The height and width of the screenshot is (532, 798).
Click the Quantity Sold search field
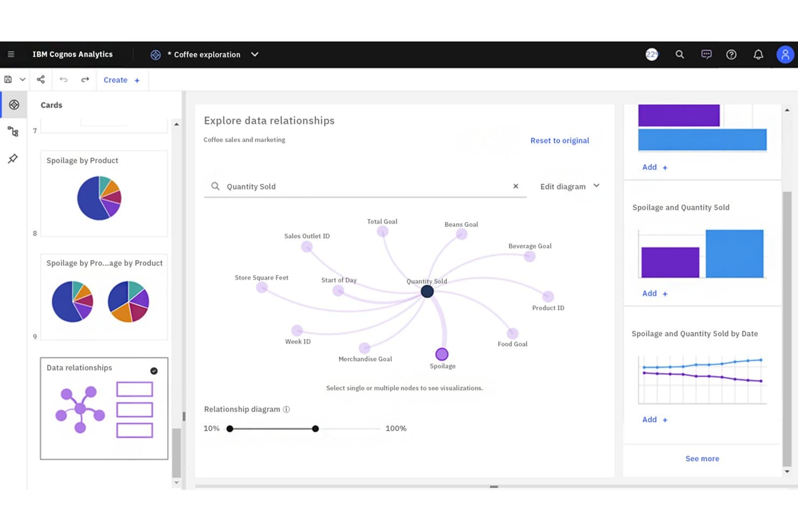coord(365,186)
